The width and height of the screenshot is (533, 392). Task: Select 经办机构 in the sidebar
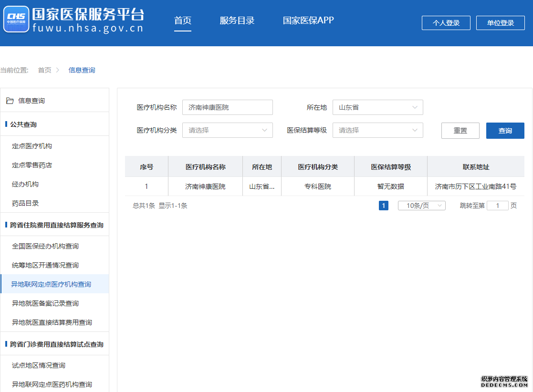(25, 184)
